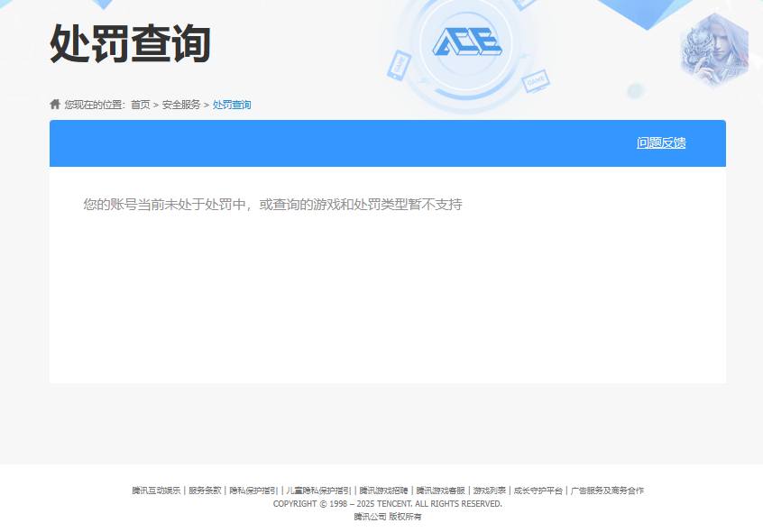Screen dimensions: 763x532
Task: Click the 处罚查询 page title
Action: point(128,43)
